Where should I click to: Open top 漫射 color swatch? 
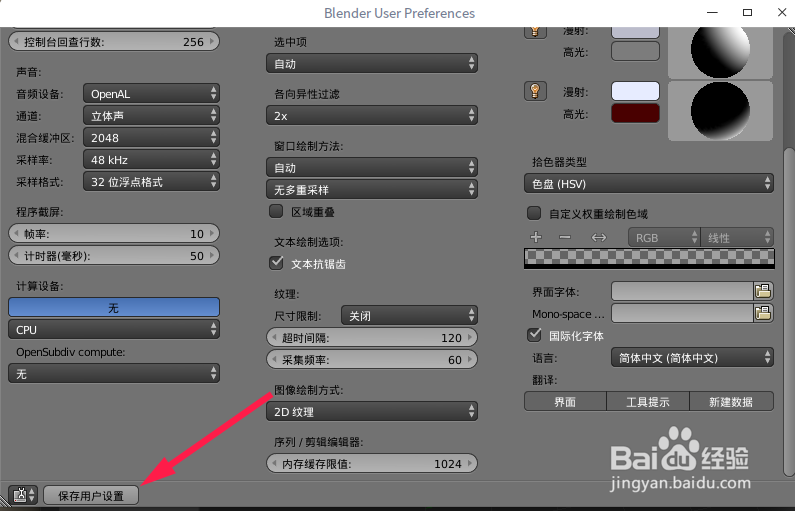pyautogui.click(x=635, y=32)
